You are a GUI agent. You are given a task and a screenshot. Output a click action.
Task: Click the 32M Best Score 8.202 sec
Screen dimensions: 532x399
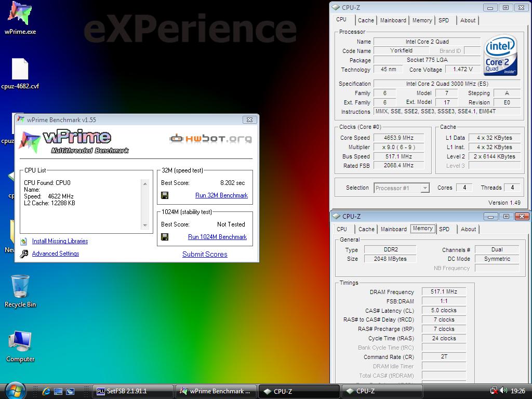pos(232,183)
